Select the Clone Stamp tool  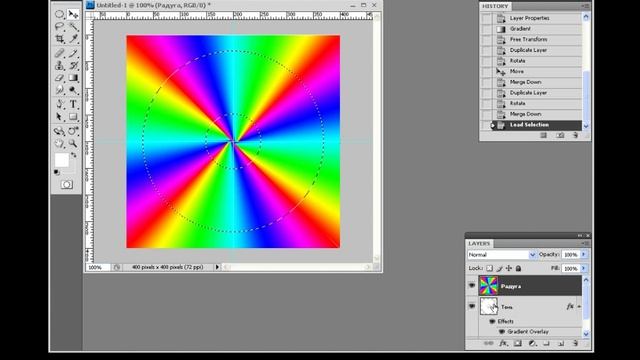point(60,65)
